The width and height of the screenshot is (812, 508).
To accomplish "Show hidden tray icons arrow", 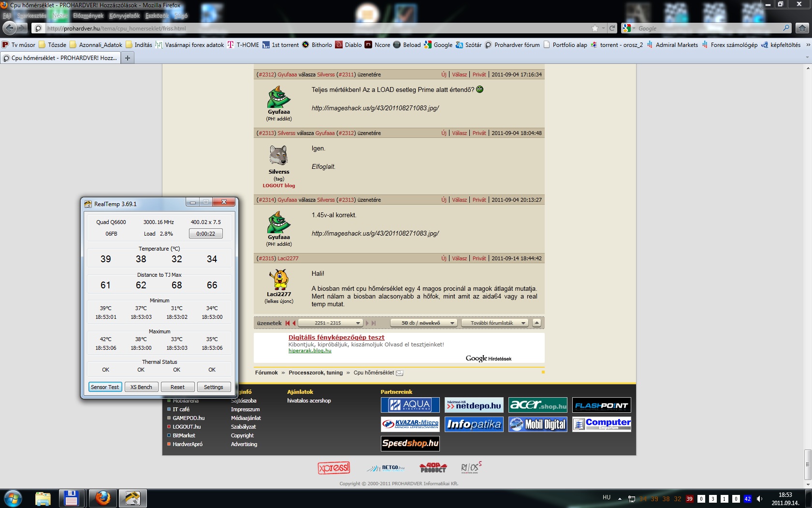I will (620, 499).
